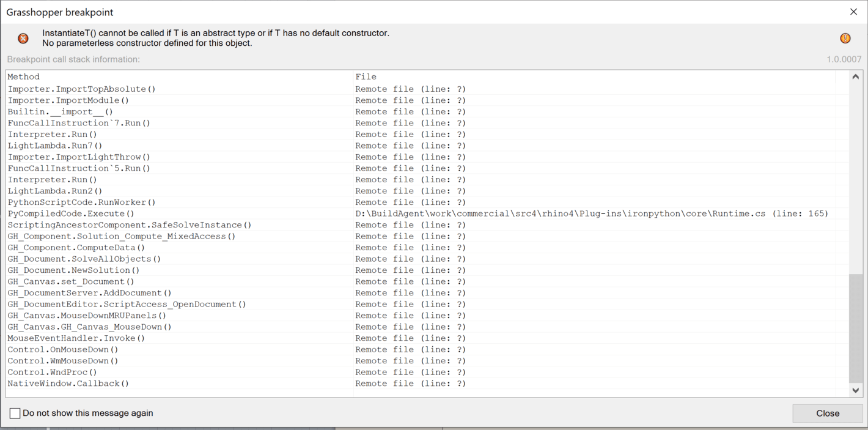868x430 pixels.
Task: Select the LightLambda.Run7() row
Action: (x=421, y=146)
